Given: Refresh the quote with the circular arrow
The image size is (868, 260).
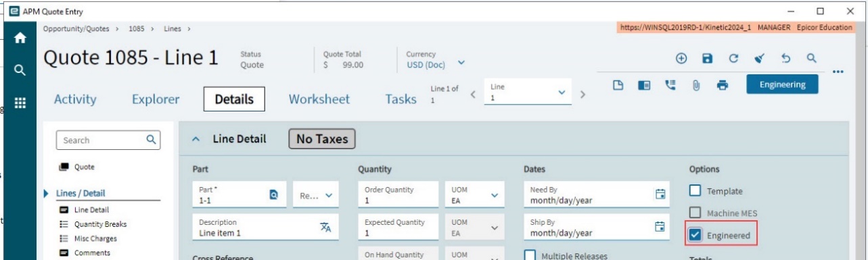Looking at the screenshot, I should pos(733,59).
